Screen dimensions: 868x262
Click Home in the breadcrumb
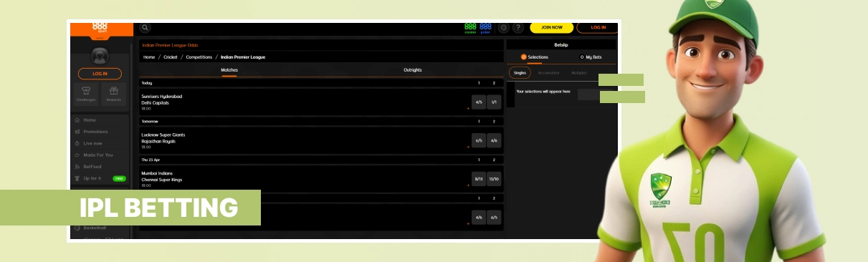[x=149, y=57]
